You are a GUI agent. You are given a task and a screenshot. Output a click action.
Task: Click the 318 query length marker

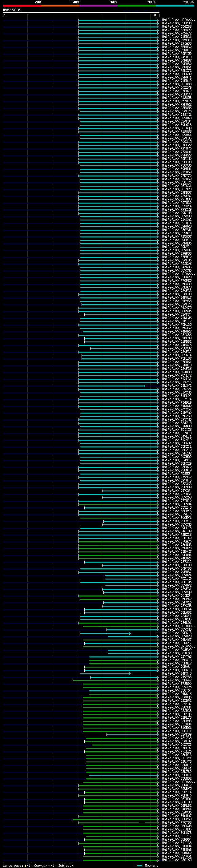pos(155,15)
